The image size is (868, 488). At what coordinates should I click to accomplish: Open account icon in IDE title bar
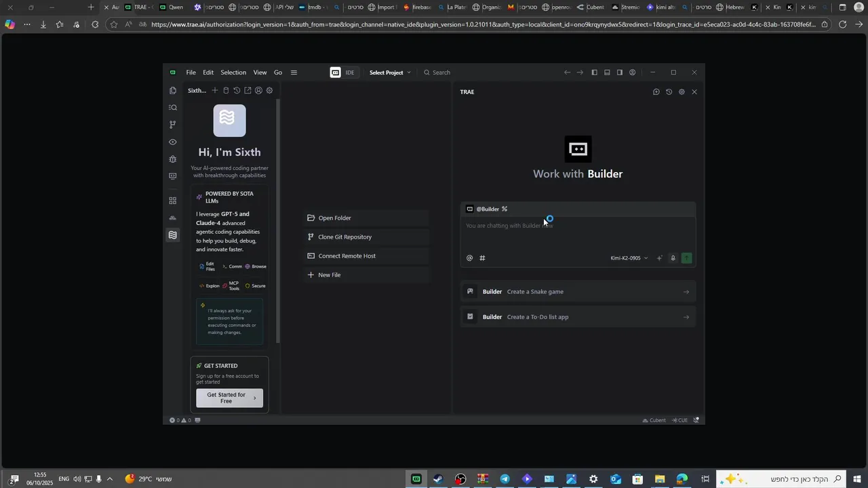(x=633, y=73)
